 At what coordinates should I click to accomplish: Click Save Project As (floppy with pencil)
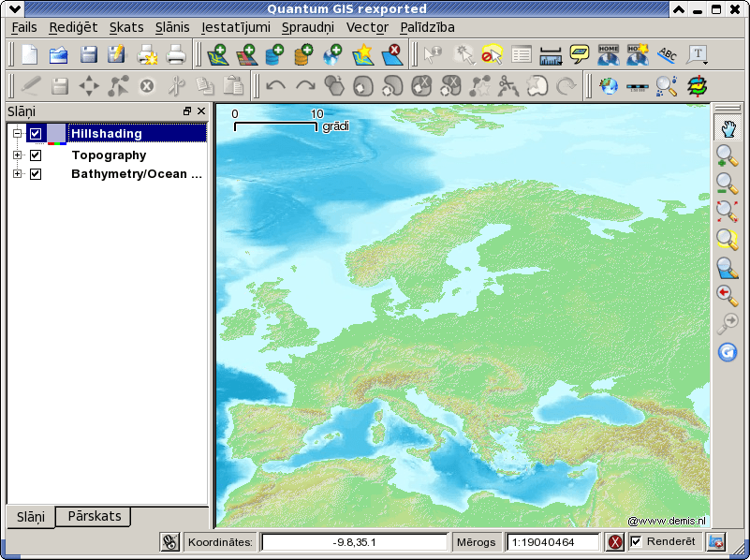coord(116,54)
